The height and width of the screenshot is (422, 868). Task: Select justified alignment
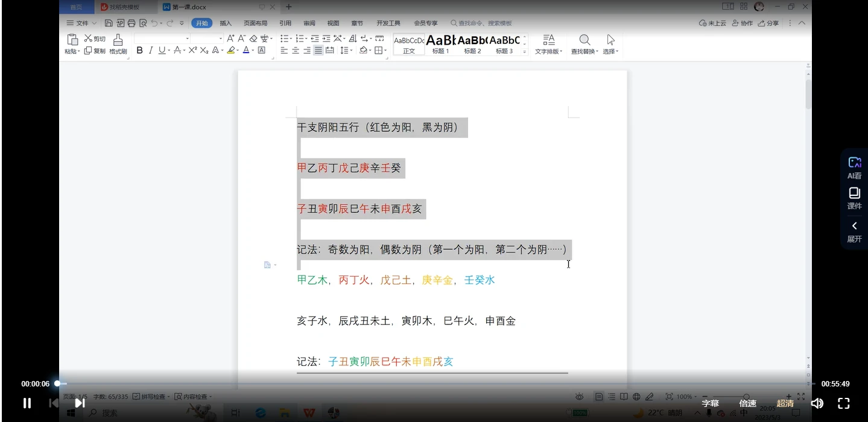318,51
